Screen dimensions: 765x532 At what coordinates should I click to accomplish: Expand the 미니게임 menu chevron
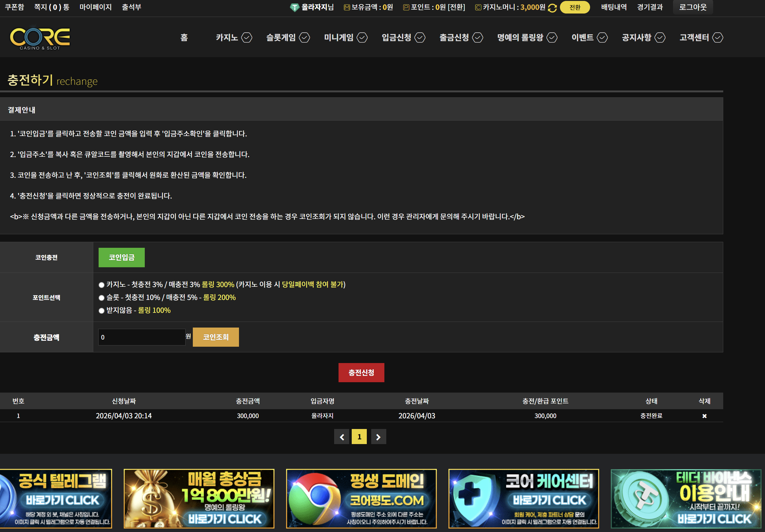point(362,38)
